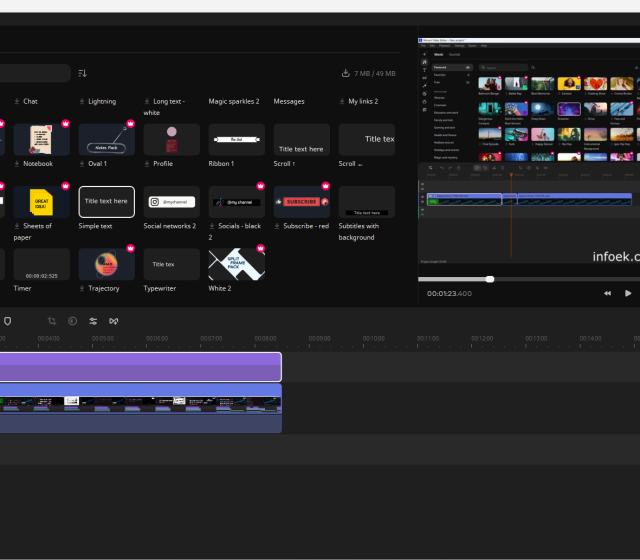Select the purple clip on upper track
This screenshot has height=560, width=640.
(140, 367)
